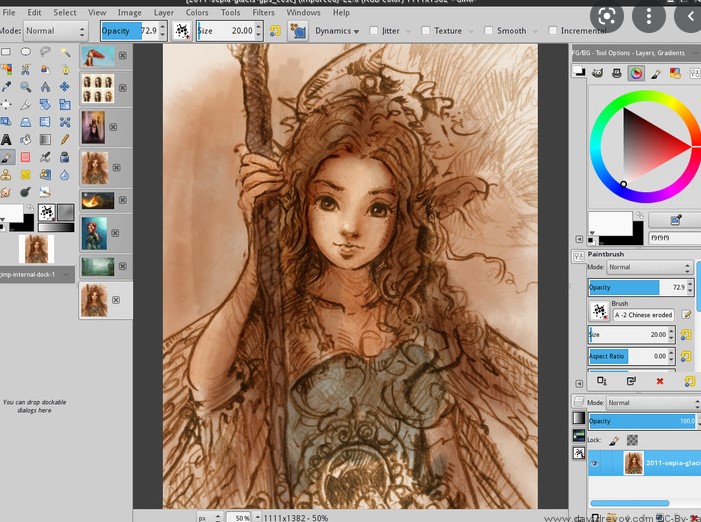Open the File menu
This screenshot has width=701, height=522.
click(9, 13)
